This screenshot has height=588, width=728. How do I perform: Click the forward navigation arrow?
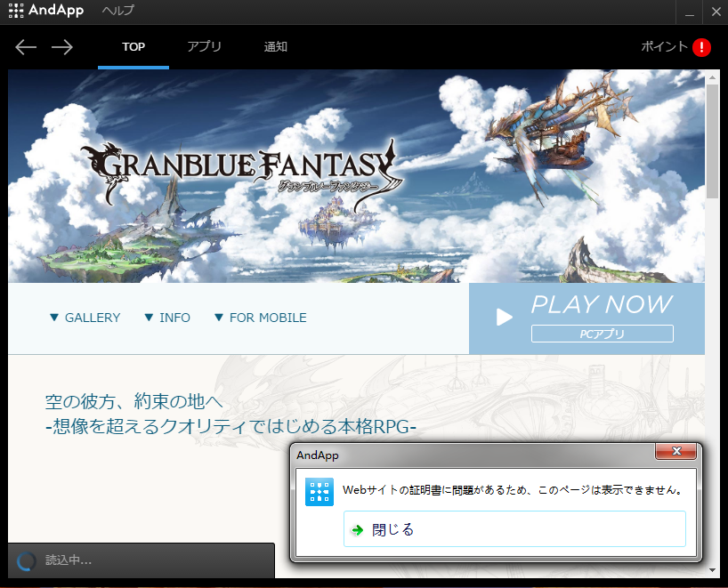(x=61, y=47)
